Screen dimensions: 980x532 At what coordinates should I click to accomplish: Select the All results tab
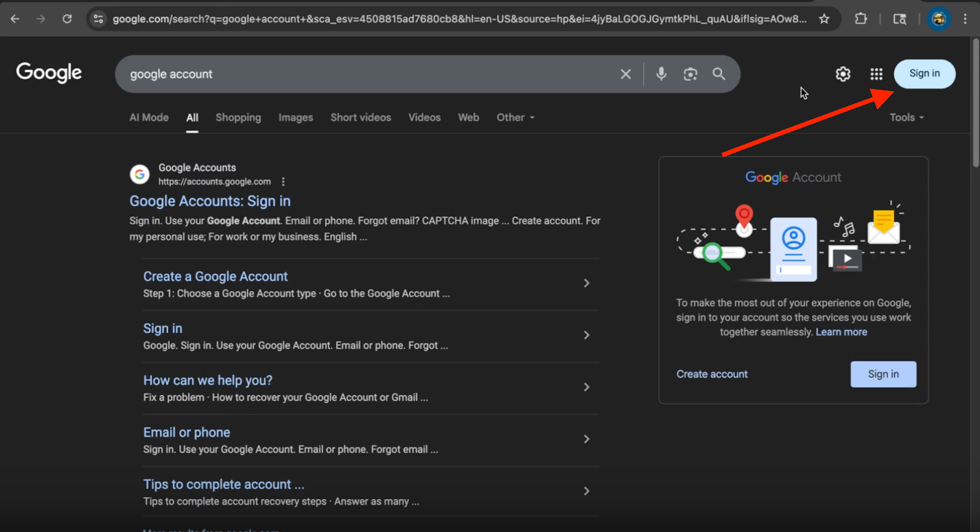(x=192, y=118)
